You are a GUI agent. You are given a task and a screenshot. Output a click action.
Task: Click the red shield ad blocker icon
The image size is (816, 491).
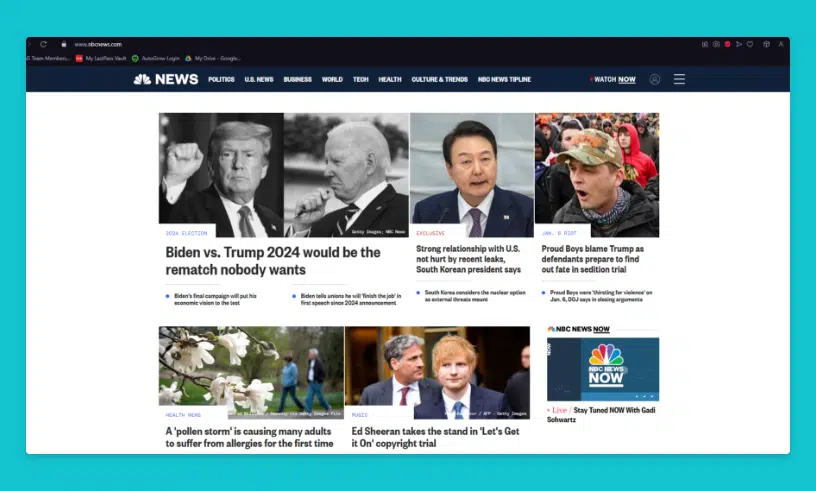click(727, 44)
